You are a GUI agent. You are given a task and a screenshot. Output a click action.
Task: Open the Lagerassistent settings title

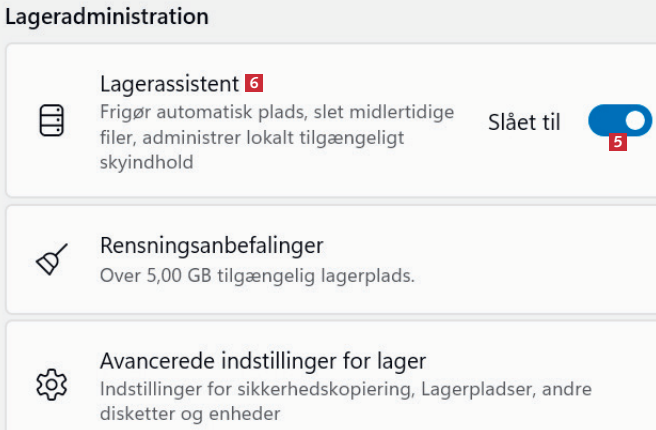[170, 82]
